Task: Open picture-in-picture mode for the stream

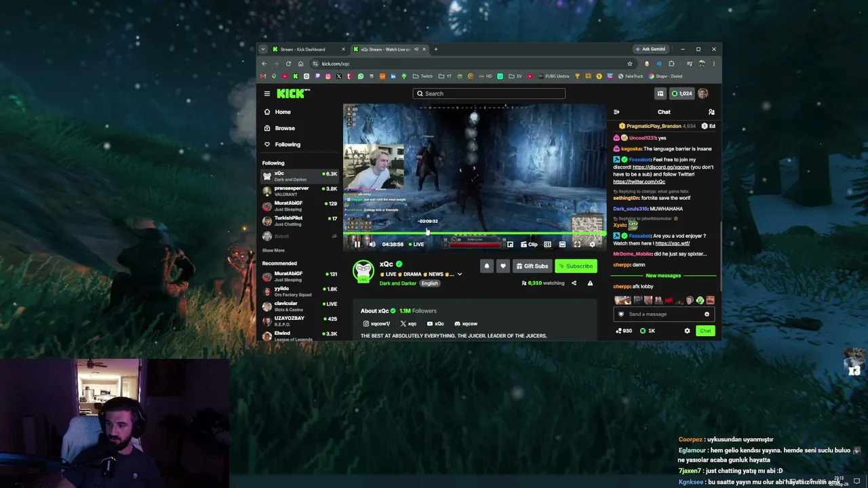Action: (510, 244)
